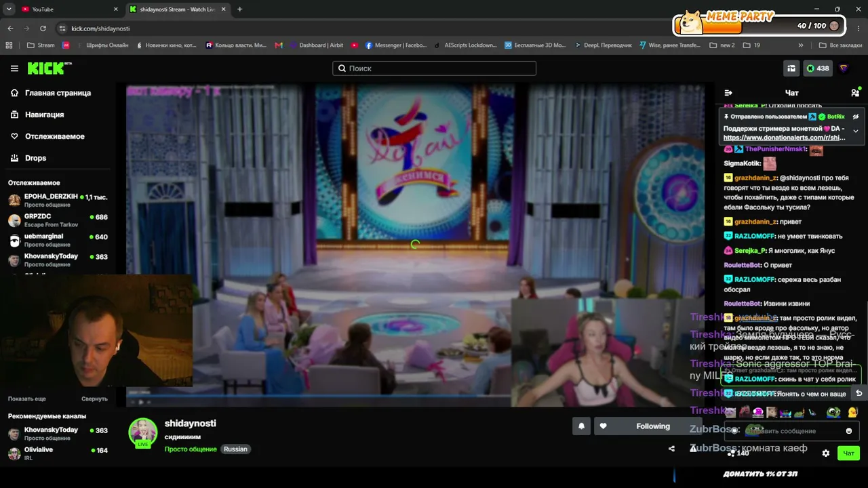Image resolution: width=868 pixels, height=488 pixels.
Task: Open the Просто общение category link
Action: (x=191, y=449)
